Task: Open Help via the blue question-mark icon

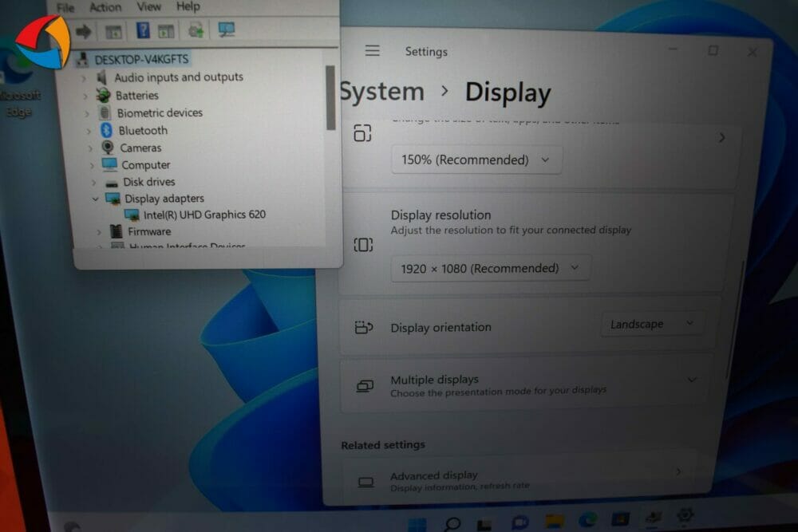Action: (143, 30)
